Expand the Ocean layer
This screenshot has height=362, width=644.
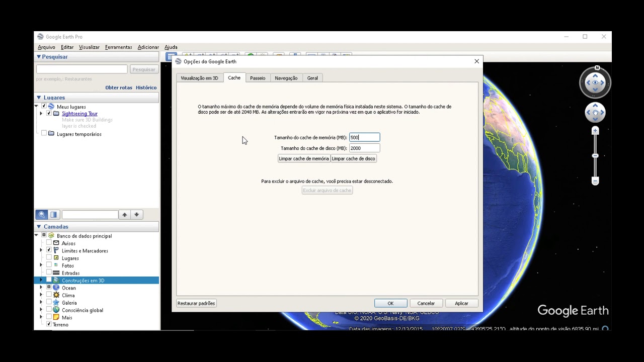point(41,288)
